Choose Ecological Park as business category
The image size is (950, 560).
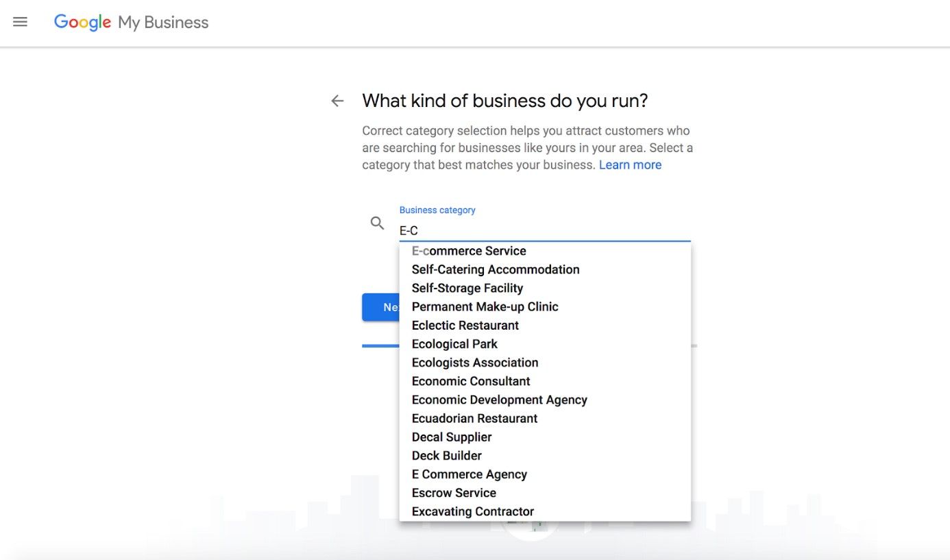[454, 343]
